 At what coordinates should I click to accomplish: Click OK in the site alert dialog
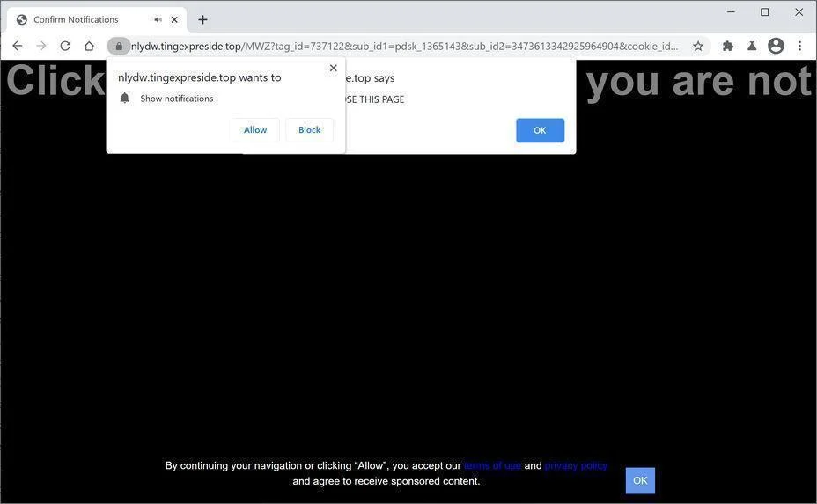pos(540,130)
